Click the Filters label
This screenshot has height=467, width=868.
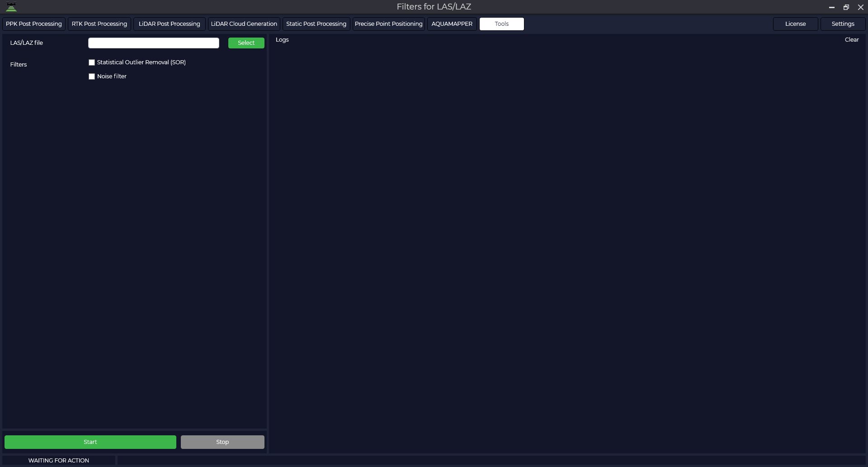(19, 65)
